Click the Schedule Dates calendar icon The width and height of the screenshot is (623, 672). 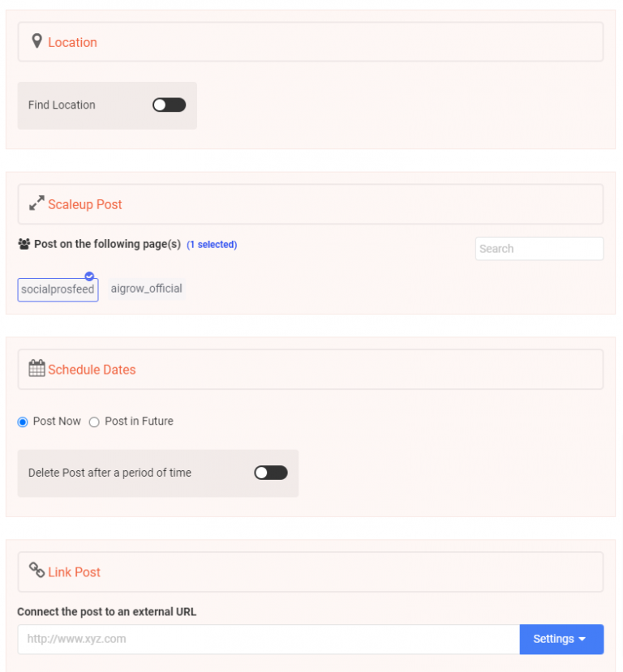click(x=37, y=369)
